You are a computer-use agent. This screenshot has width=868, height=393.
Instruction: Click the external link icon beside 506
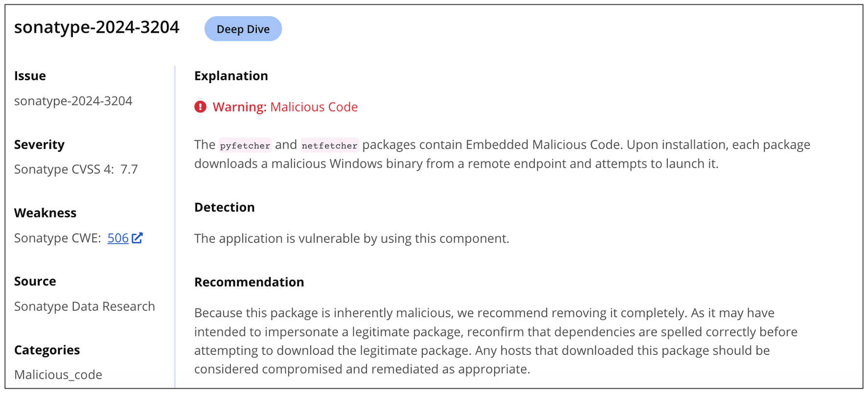(137, 238)
